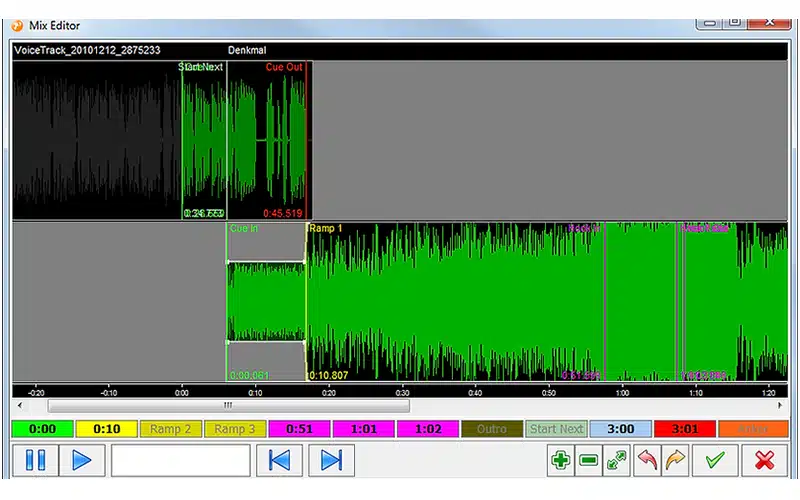Click the magenta 1:01 marker button

tap(364, 429)
